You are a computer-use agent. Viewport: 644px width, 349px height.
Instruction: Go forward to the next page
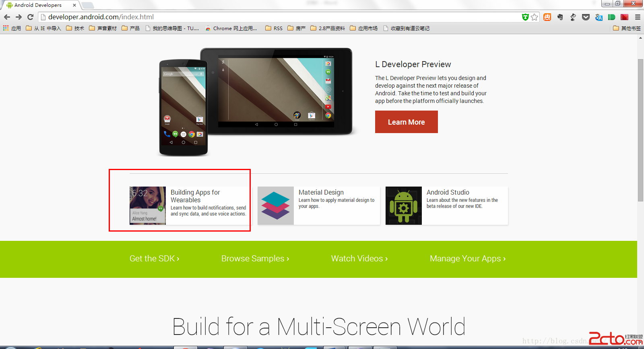click(x=19, y=17)
